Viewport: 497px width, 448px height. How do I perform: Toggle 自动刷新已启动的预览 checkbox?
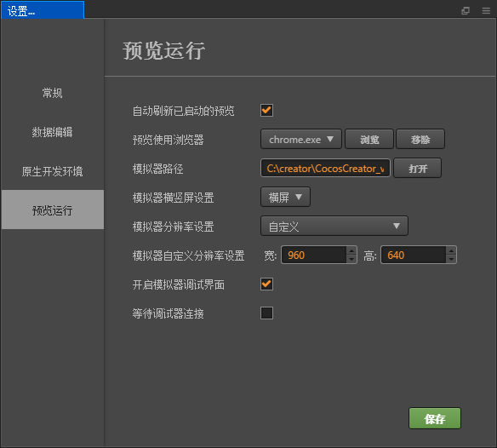click(266, 111)
